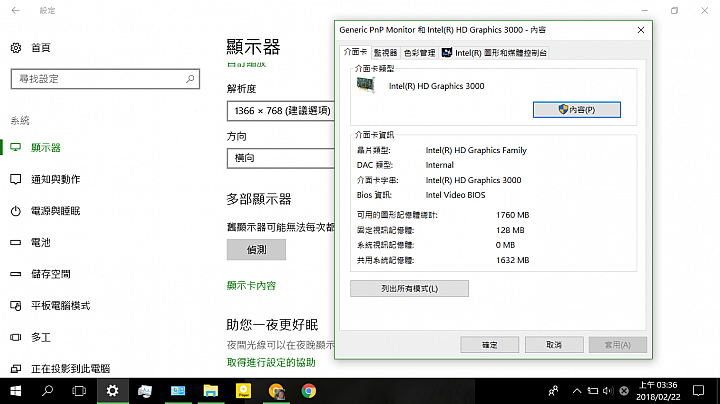Click the 顯示器 monitor icon in sidebar
The height and width of the screenshot is (404, 720).
(x=16, y=148)
